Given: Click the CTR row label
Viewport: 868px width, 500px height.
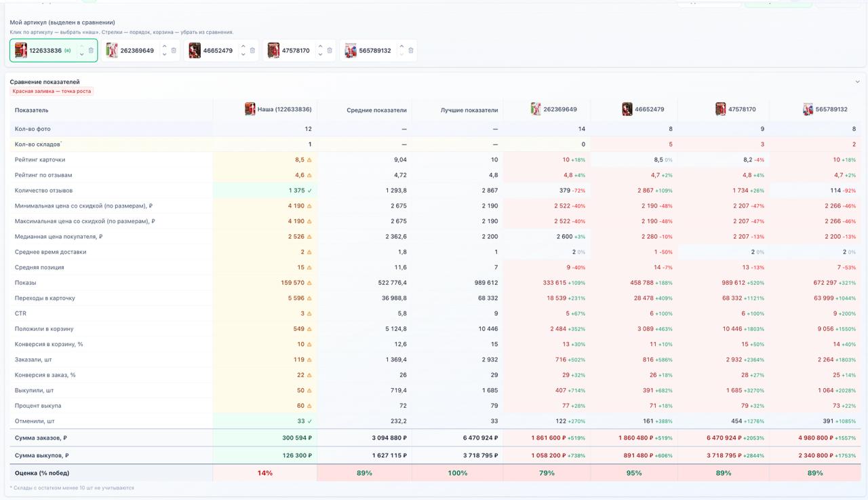Looking at the screenshot, I should [20, 313].
